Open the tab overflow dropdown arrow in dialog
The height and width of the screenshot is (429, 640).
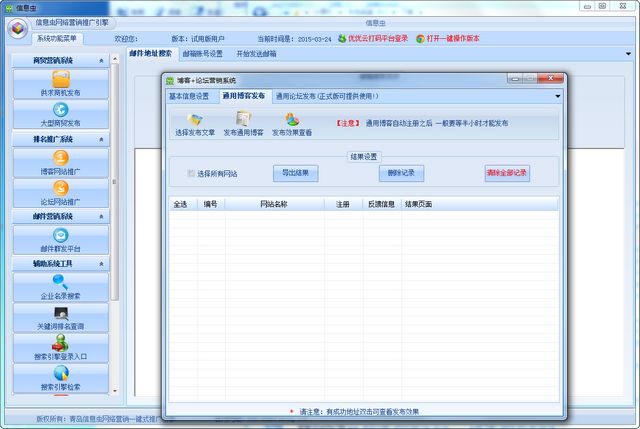point(558,96)
